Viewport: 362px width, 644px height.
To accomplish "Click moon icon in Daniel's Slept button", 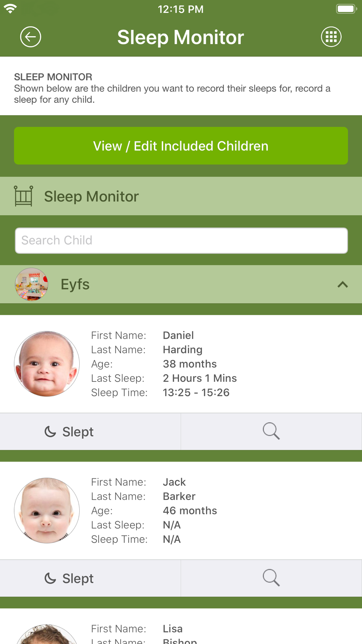I will pyautogui.click(x=50, y=432).
